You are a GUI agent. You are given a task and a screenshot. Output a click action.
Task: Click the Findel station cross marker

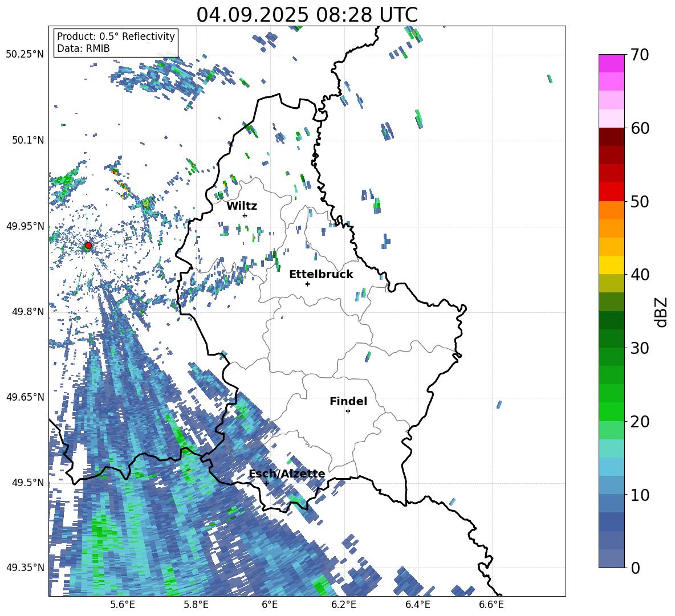(348, 411)
